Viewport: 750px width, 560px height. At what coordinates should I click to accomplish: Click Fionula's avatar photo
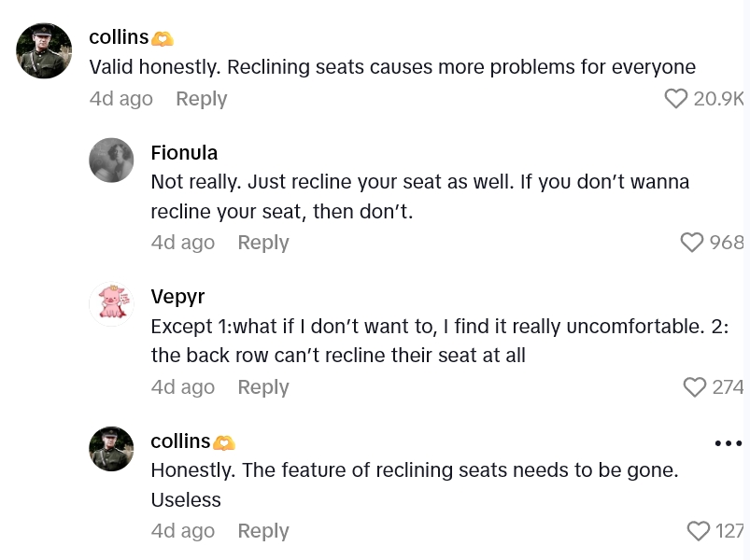[x=111, y=160]
